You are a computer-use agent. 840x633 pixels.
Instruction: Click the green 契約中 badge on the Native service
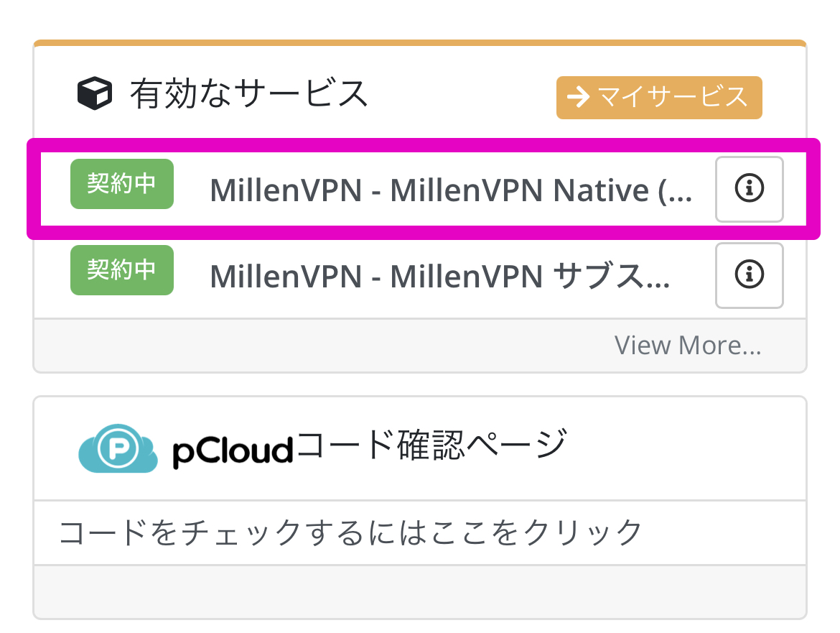click(x=121, y=184)
